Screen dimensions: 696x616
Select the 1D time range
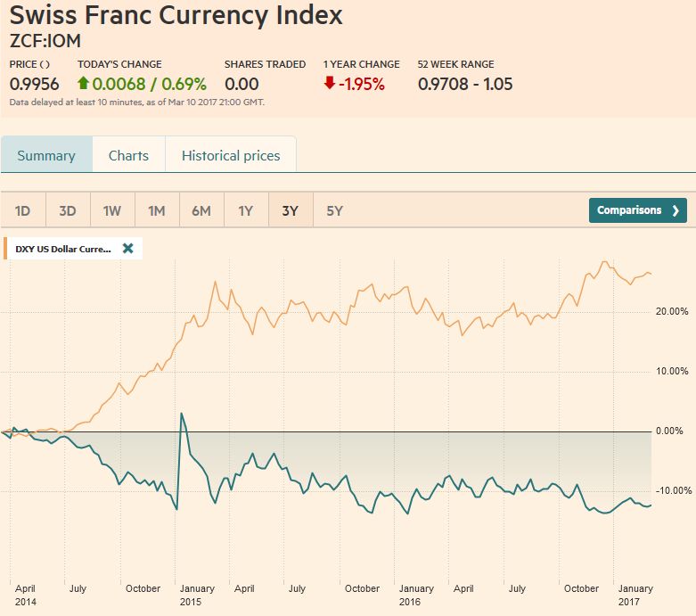(x=23, y=211)
